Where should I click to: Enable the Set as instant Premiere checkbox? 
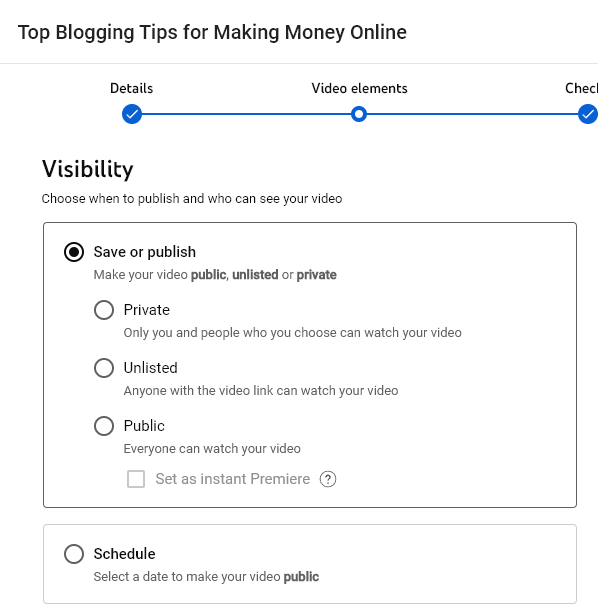(x=136, y=479)
